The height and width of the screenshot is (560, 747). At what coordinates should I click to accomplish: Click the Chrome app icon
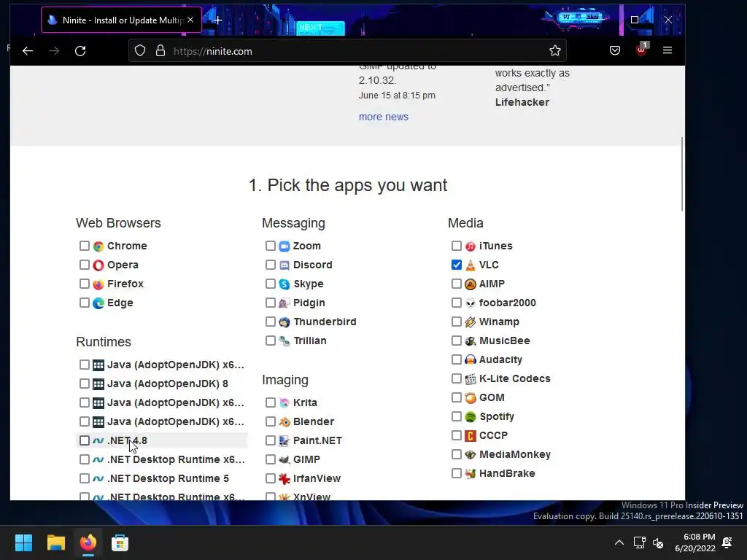click(x=98, y=246)
